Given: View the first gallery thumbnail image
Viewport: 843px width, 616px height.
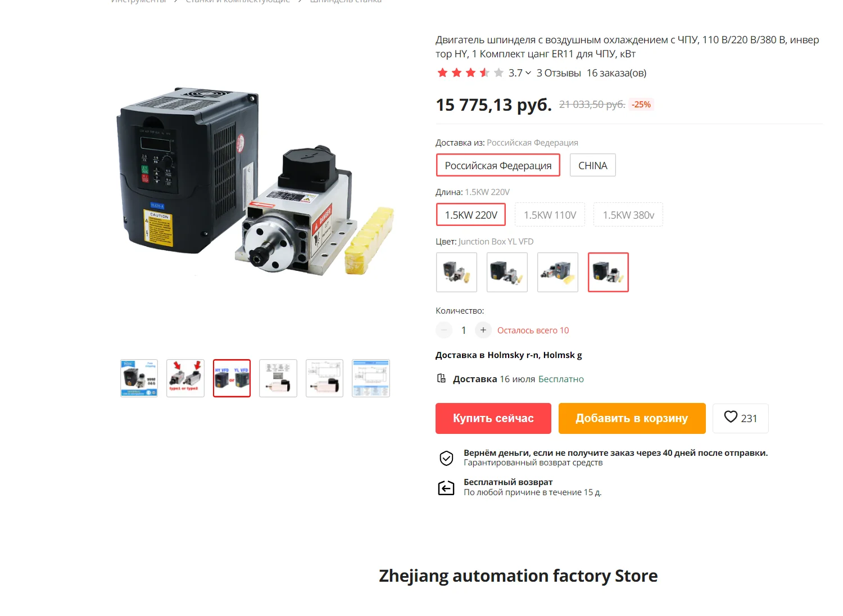Looking at the screenshot, I should pyautogui.click(x=139, y=378).
